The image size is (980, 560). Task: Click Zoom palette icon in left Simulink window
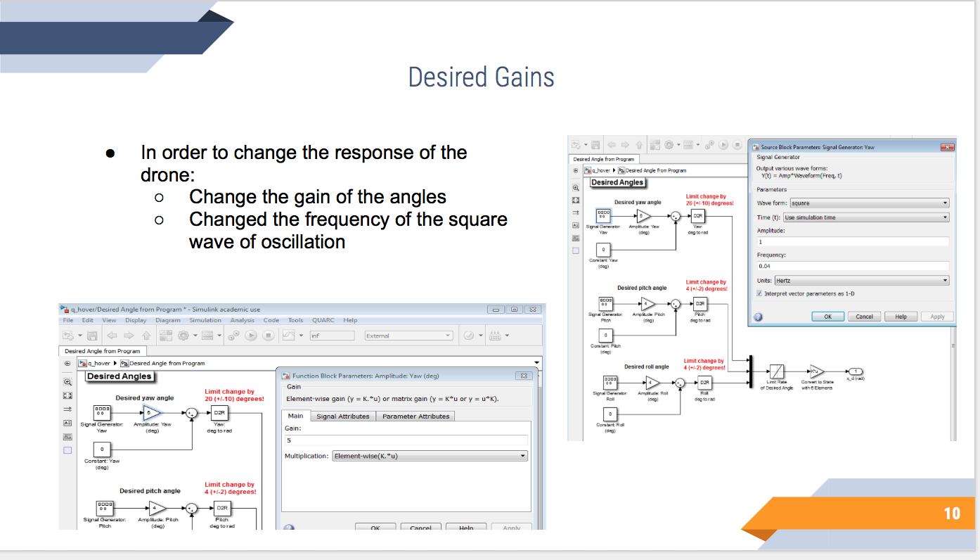click(x=67, y=382)
